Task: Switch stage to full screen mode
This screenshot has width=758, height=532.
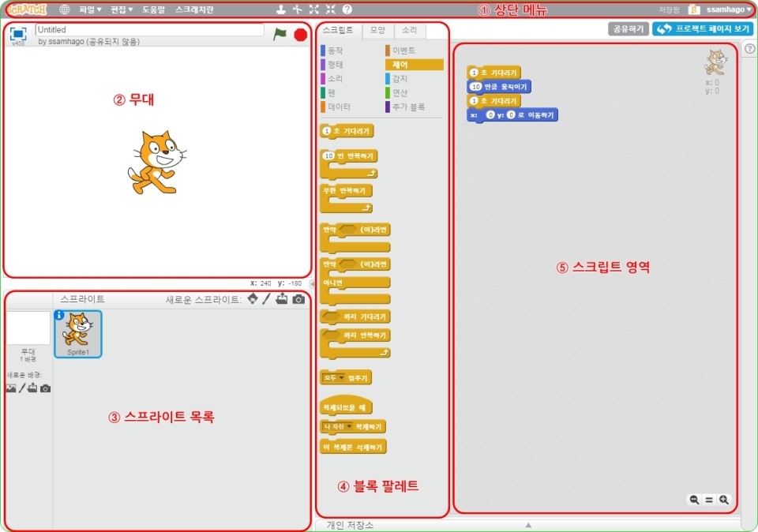Action: pyautogui.click(x=18, y=33)
